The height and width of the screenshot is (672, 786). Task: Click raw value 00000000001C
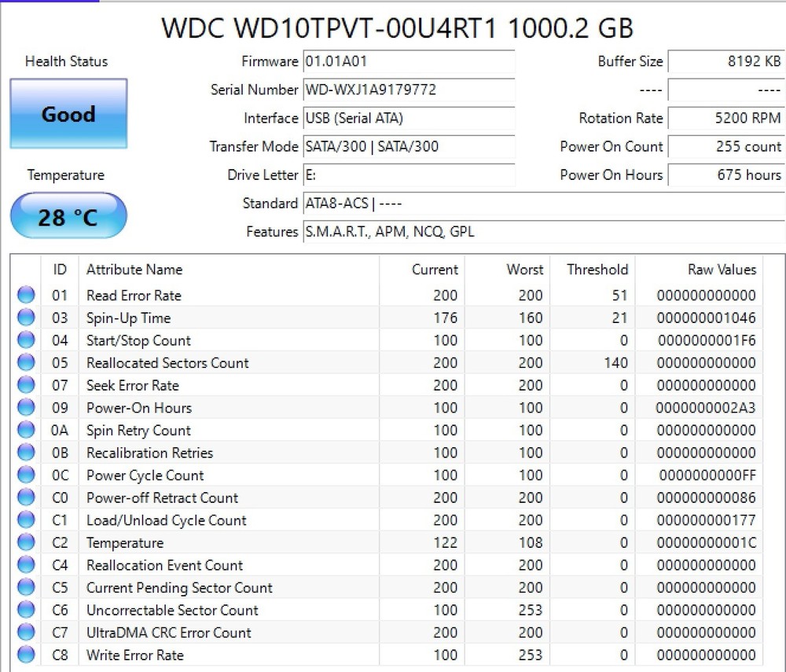(x=707, y=543)
